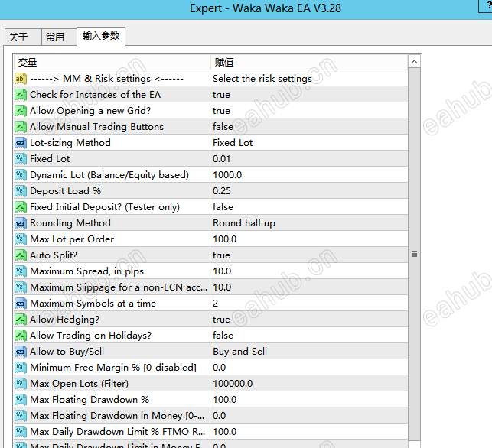This screenshot has width=492, height=448.
Task: Click the double icon of Deposit Load % row
Action: [21, 191]
